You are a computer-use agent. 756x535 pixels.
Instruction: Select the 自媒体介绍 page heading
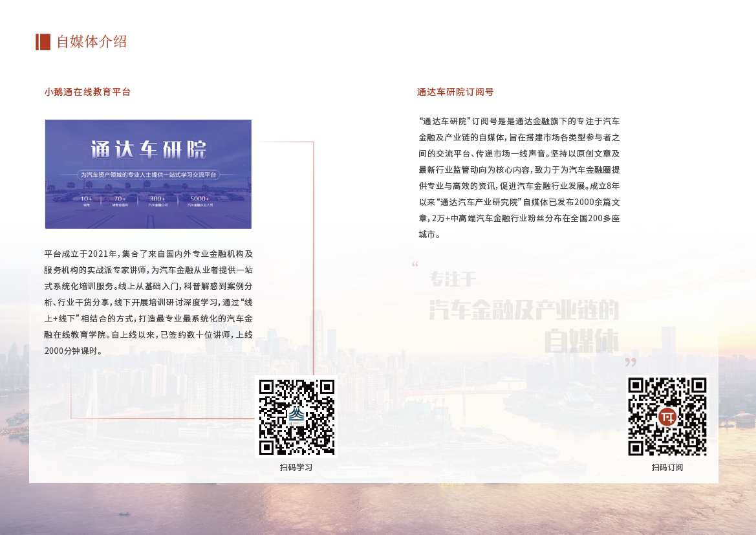pyautogui.click(x=92, y=42)
